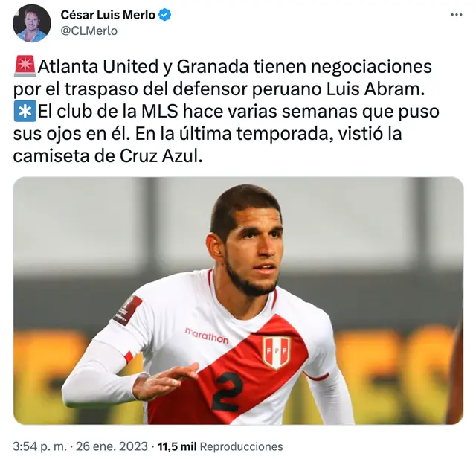Viewport: 476px width, 459px height.
Task: Click the number 2 on the jersey
Action: pyautogui.click(x=228, y=392)
